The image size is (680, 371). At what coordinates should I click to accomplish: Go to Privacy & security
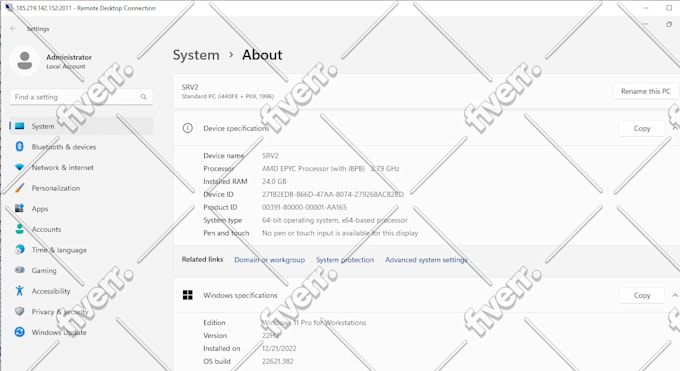tap(81, 312)
